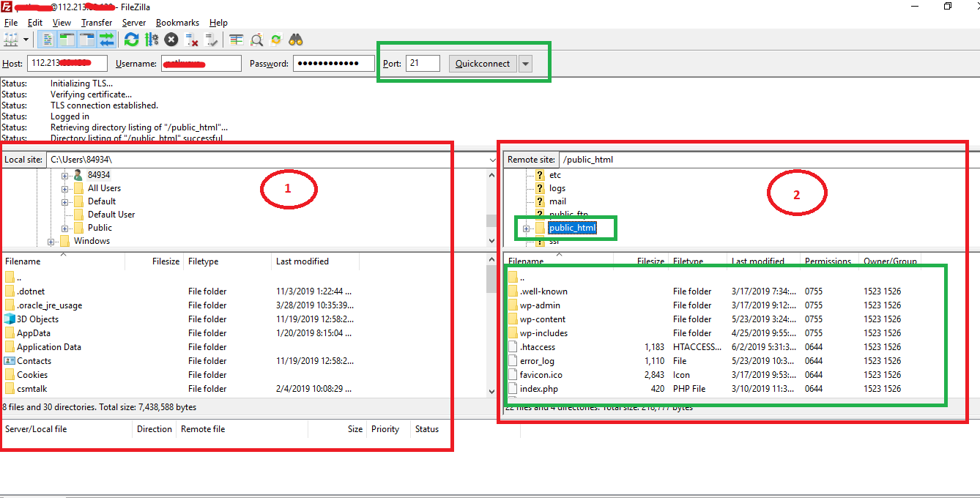Open the Help menu
Image resolution: width=980 pixels, height=498 pixels.
pyautogui.click(x=218, y=23)
